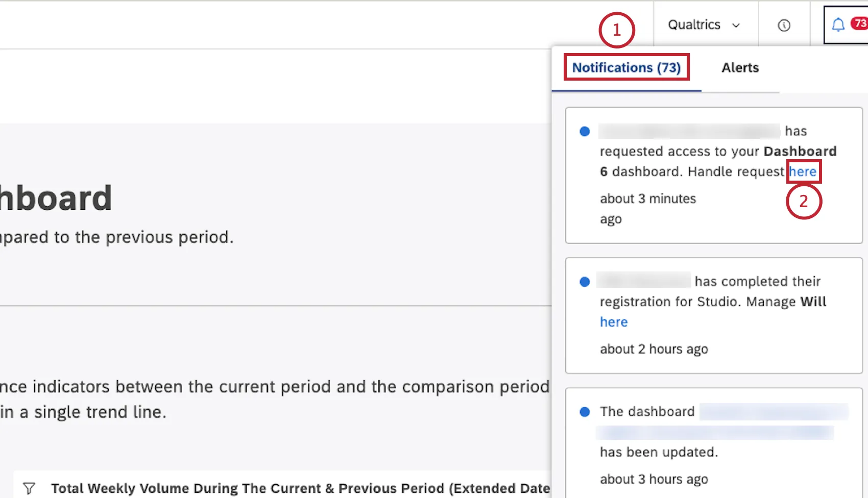Click the unread indicator on the registration notification

point(584,281)
